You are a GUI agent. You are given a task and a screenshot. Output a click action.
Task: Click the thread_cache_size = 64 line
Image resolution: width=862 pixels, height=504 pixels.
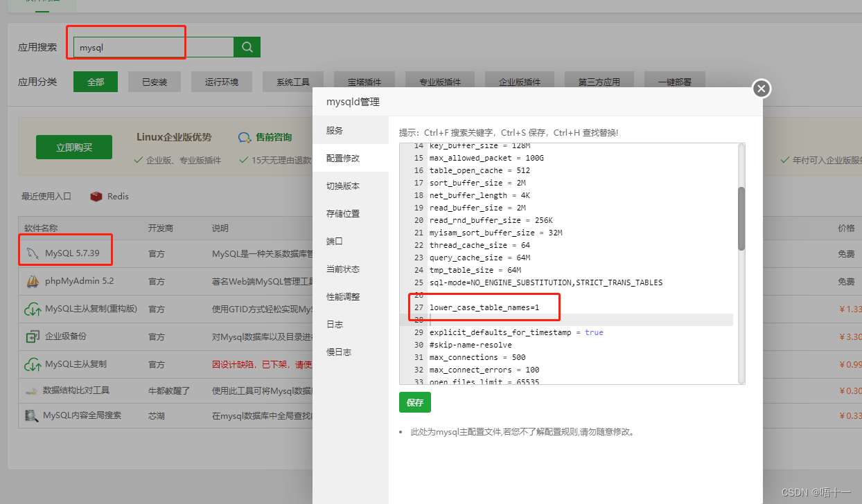tap(480, 245)
